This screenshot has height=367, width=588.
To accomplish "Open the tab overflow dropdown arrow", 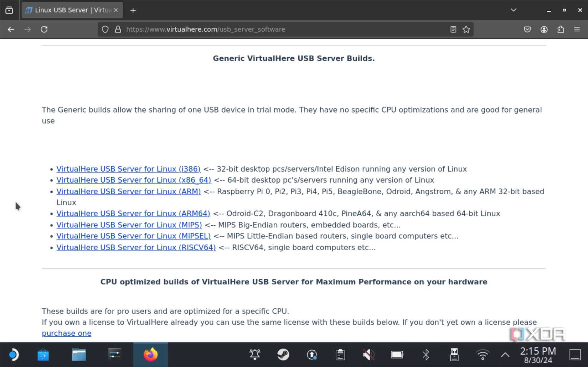I will (x=513, y=10).
